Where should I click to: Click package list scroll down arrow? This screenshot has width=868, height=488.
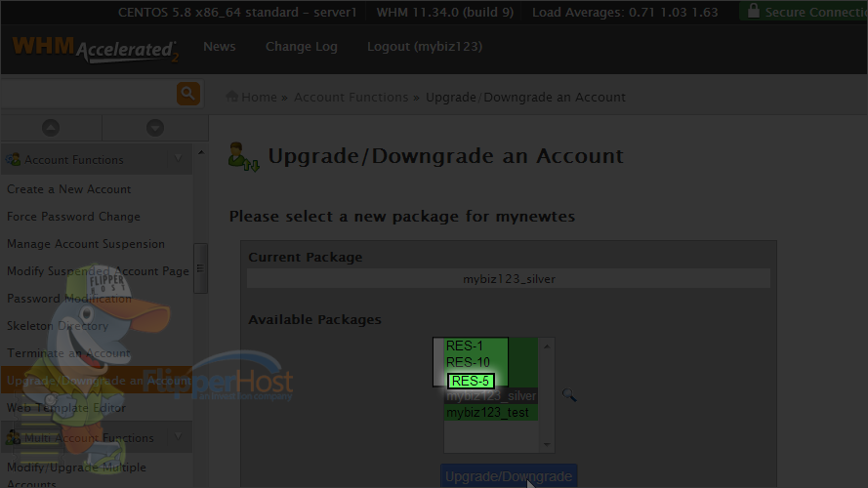click(x=547, y=444)
